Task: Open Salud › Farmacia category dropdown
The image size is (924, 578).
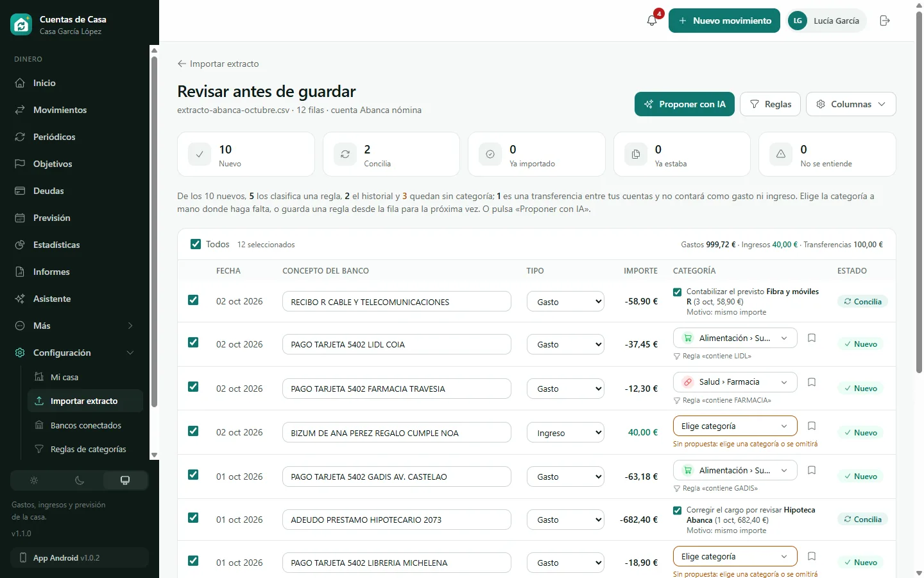Action: tap(735, 382)
